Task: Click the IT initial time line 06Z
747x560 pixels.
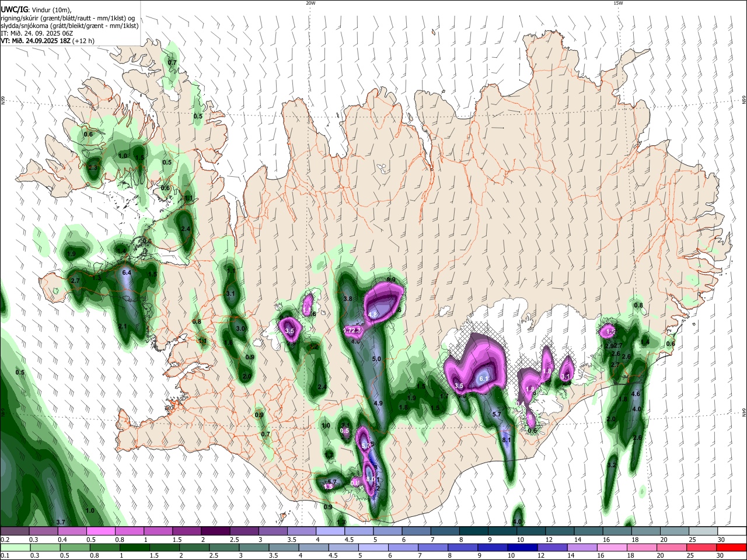Action: tap(37, 33)
